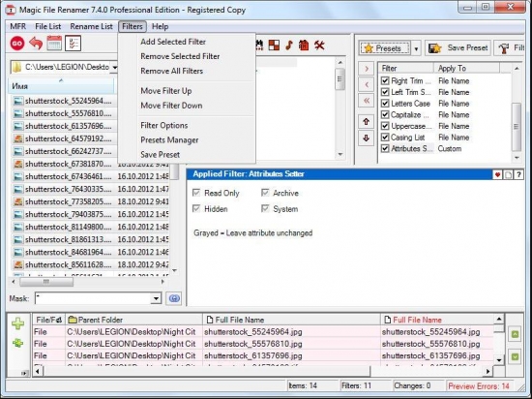
Task: Toggle the Archive attribute checkbox
Action: pos(265,193)
